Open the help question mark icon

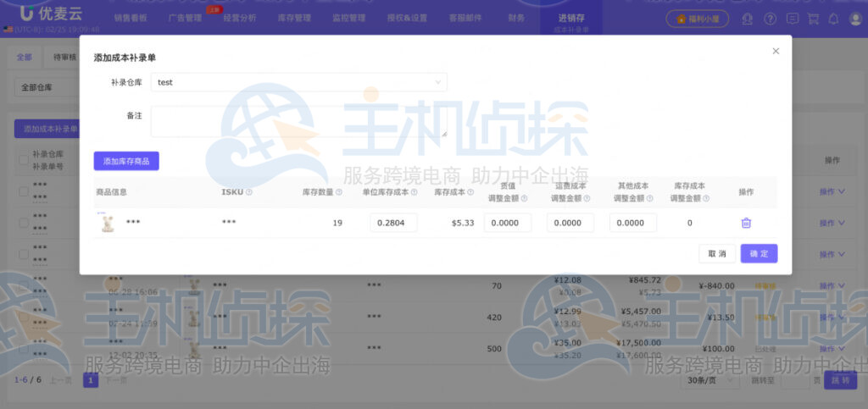770,19
